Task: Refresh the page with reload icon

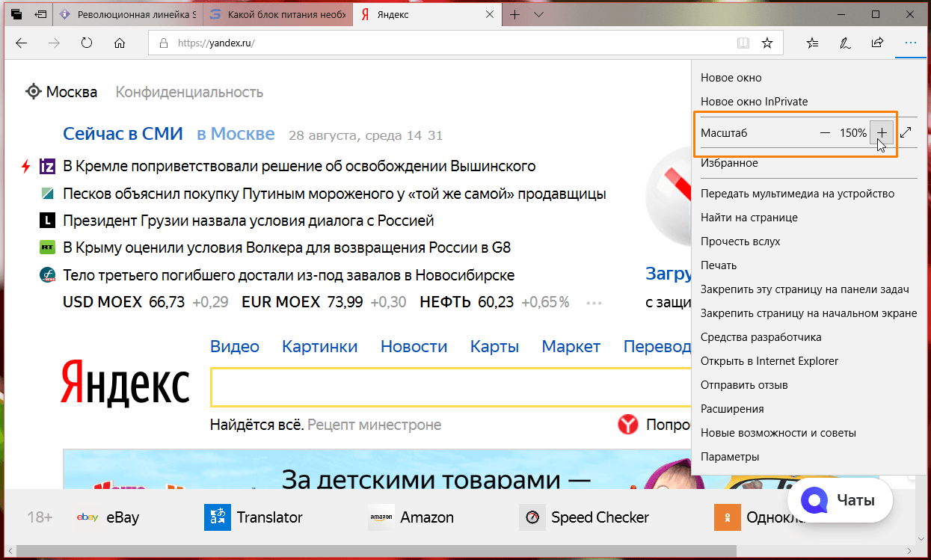Action: (x=87, y=43)
